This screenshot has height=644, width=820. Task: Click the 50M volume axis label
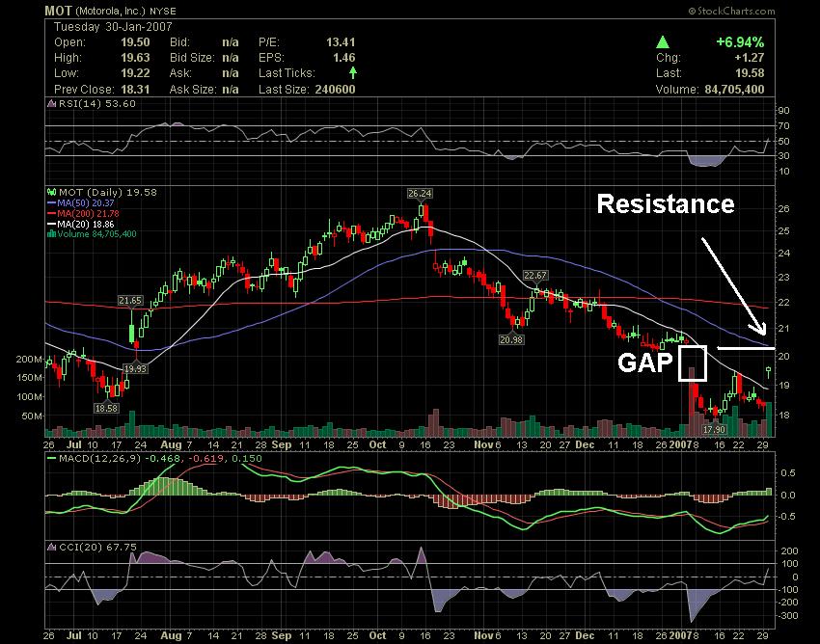pos(32,416)
